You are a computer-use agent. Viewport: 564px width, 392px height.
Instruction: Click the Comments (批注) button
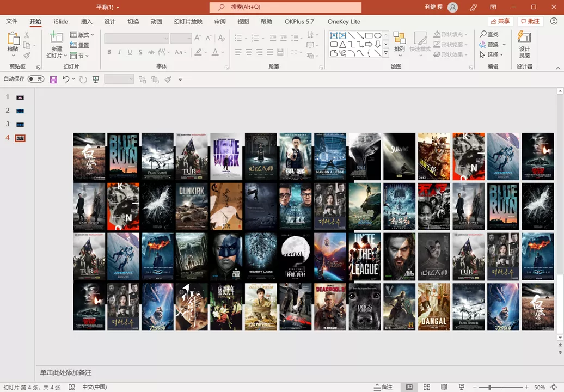click(530, 21)
